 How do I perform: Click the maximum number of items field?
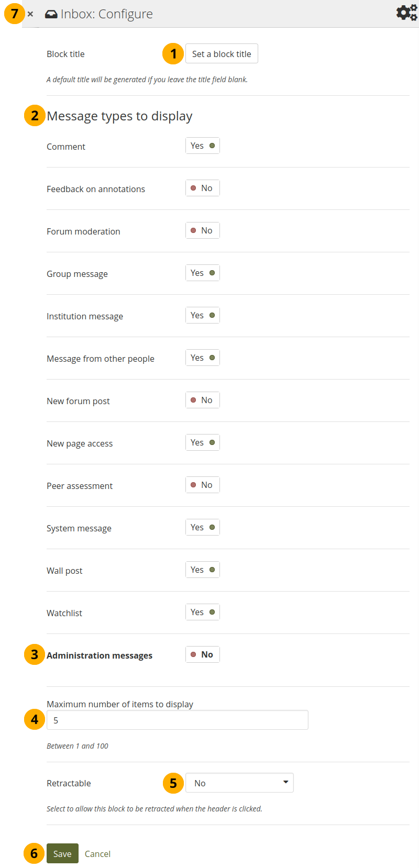(x=177, y=720)
